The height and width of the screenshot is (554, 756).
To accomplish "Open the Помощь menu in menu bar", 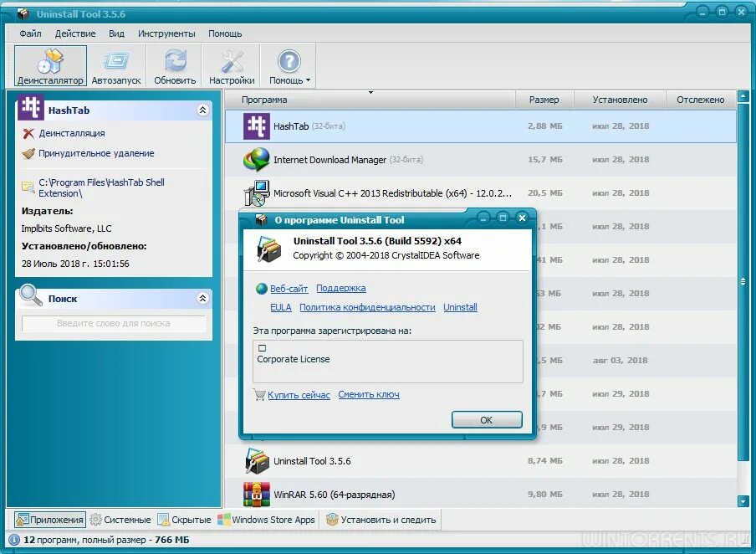I will (225, 33).
